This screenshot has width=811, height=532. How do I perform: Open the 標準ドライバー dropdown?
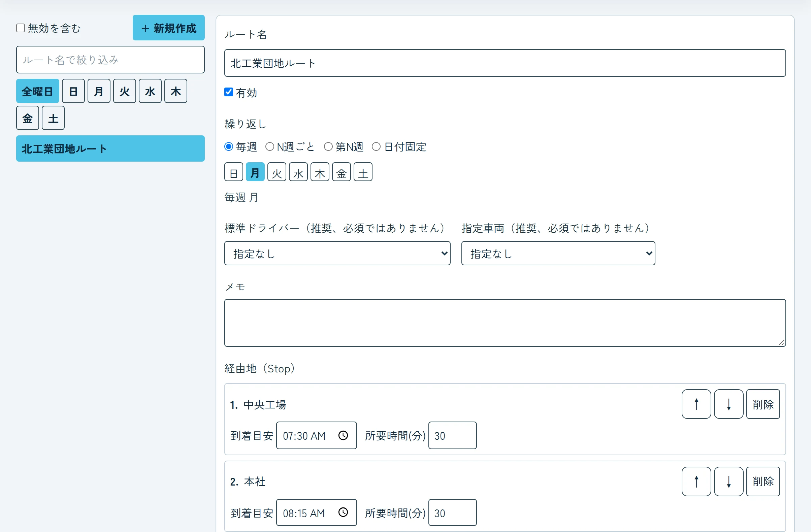(x=337, y=253)
